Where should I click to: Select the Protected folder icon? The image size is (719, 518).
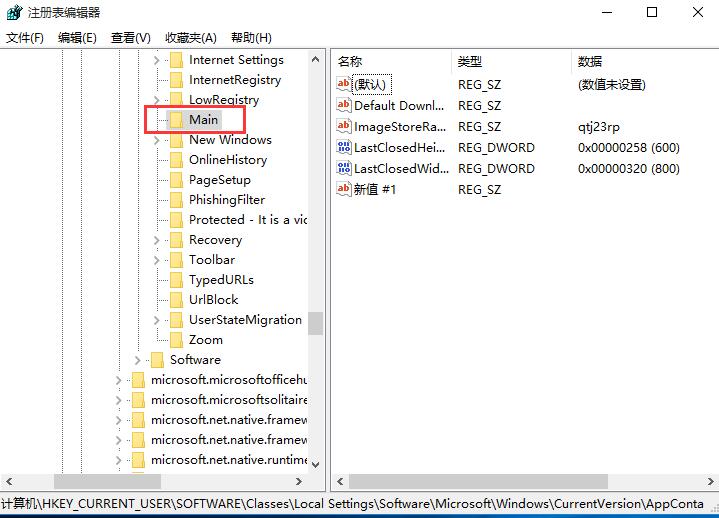[177, 220]
